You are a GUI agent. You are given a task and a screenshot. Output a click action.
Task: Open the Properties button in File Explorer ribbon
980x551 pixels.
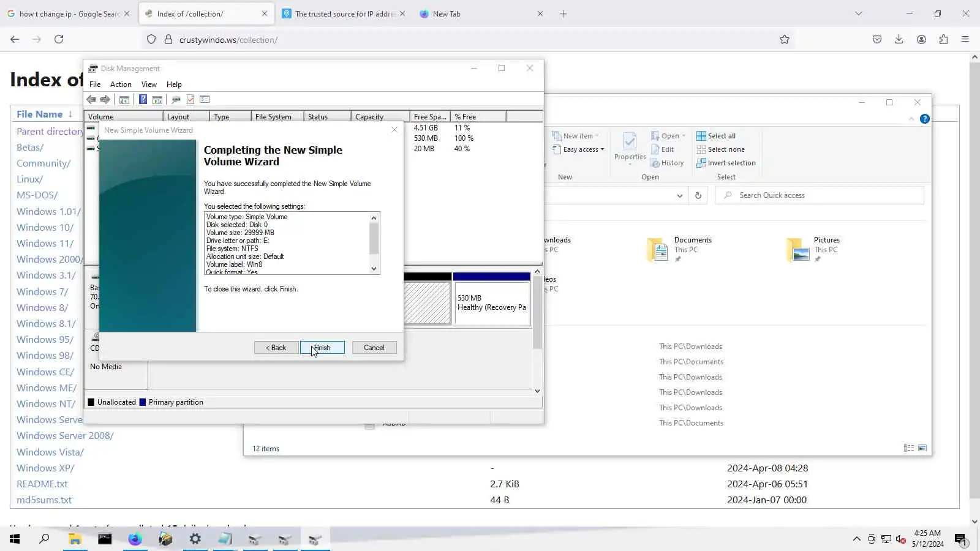click(630, 148)
